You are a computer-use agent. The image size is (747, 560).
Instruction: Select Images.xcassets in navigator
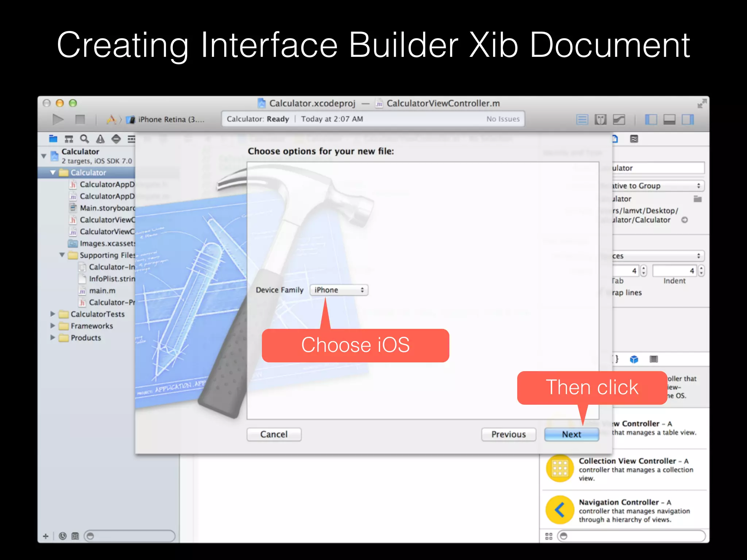tap(102, 243)
